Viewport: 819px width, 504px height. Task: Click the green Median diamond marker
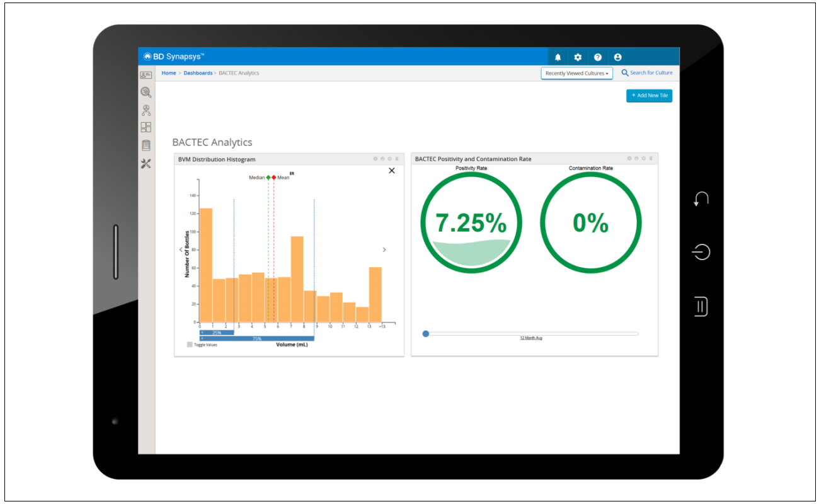point(268,178)
